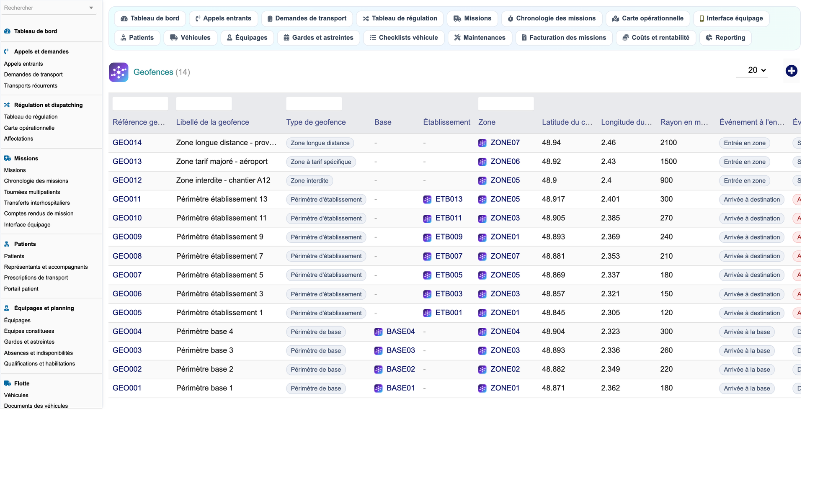Open the BASE03 base link

point(400,350)
